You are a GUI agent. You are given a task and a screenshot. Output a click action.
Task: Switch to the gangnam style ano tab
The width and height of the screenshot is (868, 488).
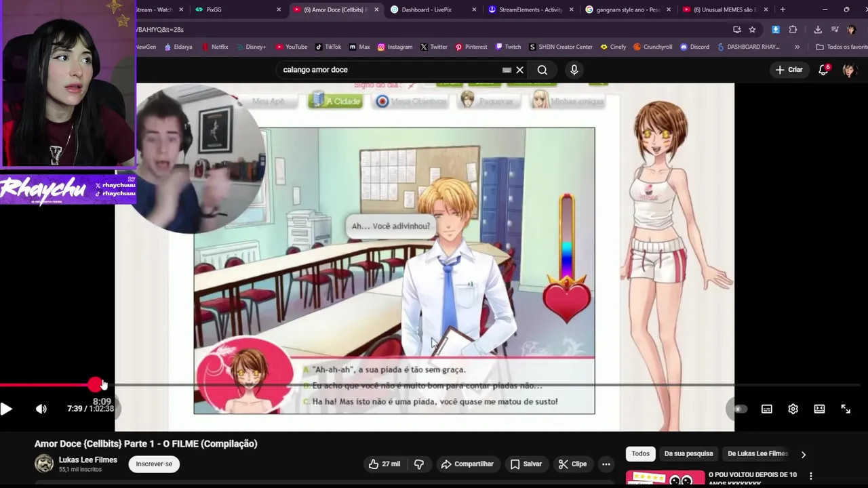[627, 9]
